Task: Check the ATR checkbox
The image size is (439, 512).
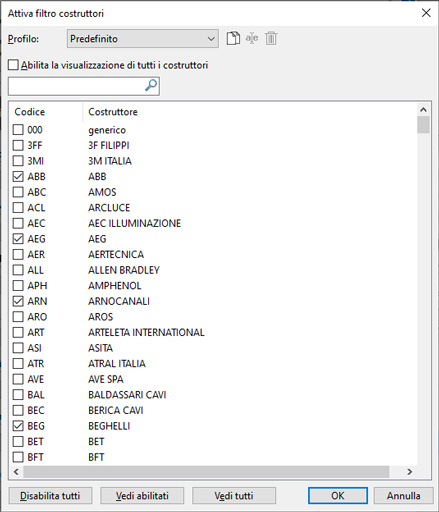Action: point(18,363)
